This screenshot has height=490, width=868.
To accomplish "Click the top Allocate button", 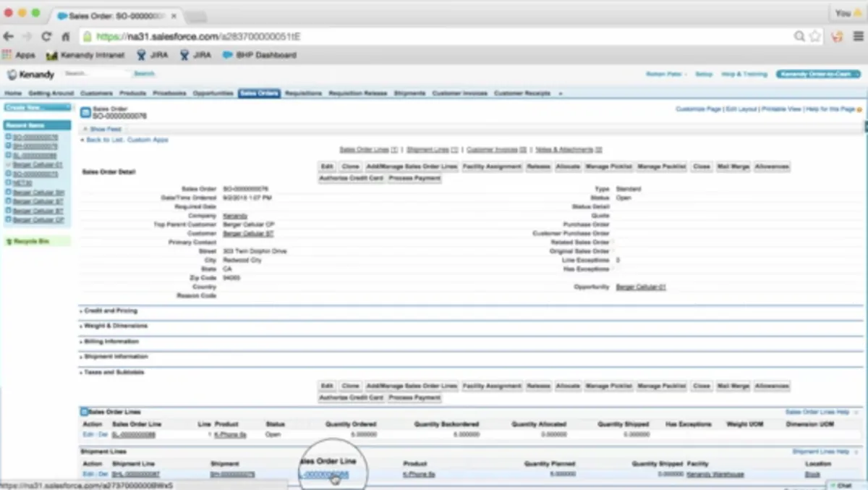I will (x=568, y=166).
